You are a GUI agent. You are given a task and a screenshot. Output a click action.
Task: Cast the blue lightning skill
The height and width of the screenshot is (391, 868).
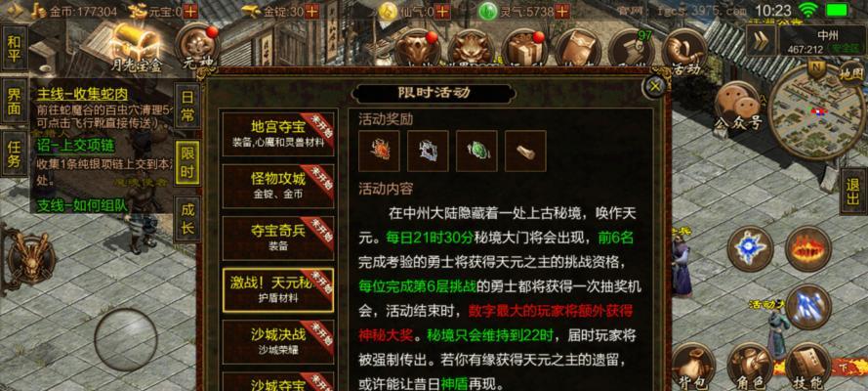808,306
